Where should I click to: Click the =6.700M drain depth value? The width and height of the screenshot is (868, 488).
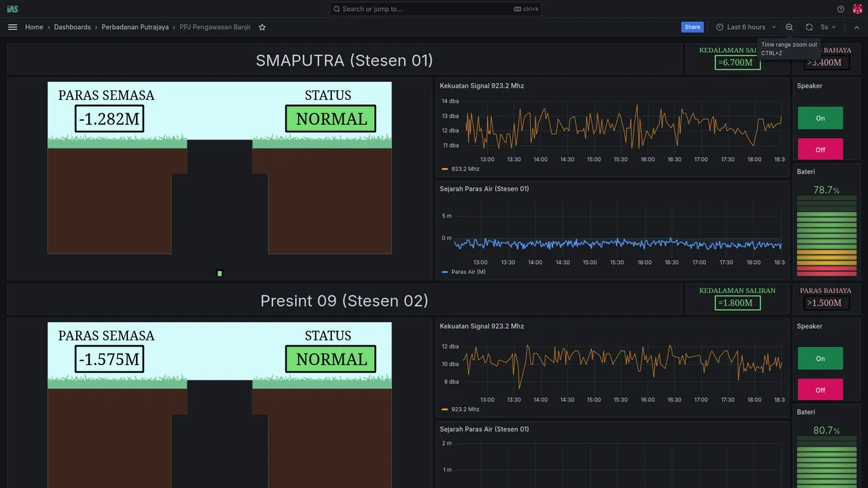[x=738, y=63]
